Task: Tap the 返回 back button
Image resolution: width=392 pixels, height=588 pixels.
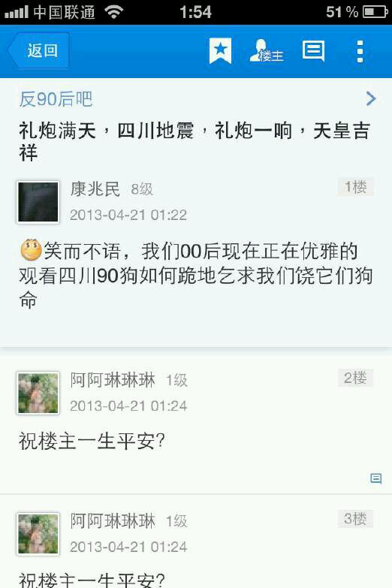Action: 38,50
